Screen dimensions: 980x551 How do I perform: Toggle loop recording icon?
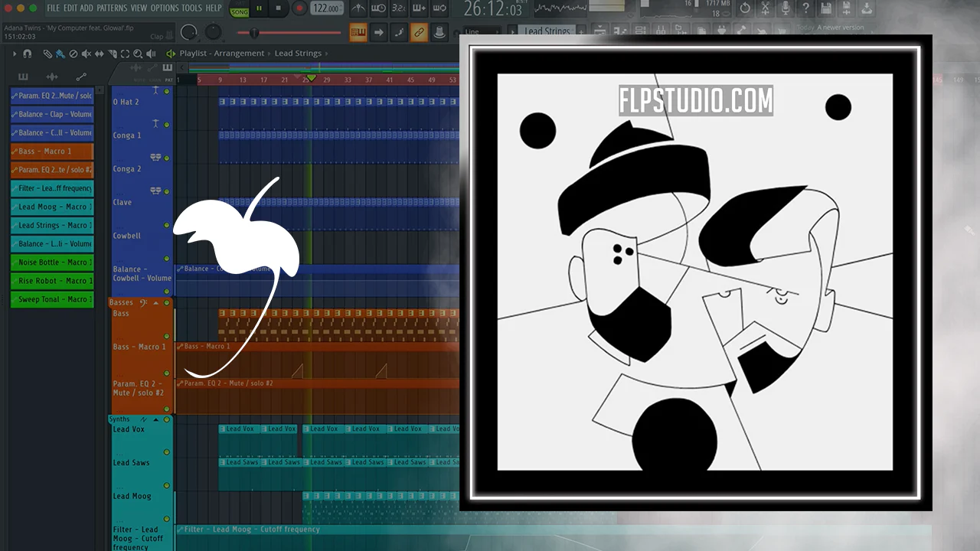[x=439, y=9]
